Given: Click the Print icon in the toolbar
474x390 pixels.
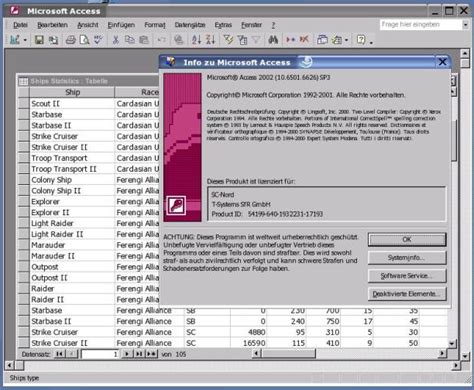Looking at the screenshot, I should 70,40.
